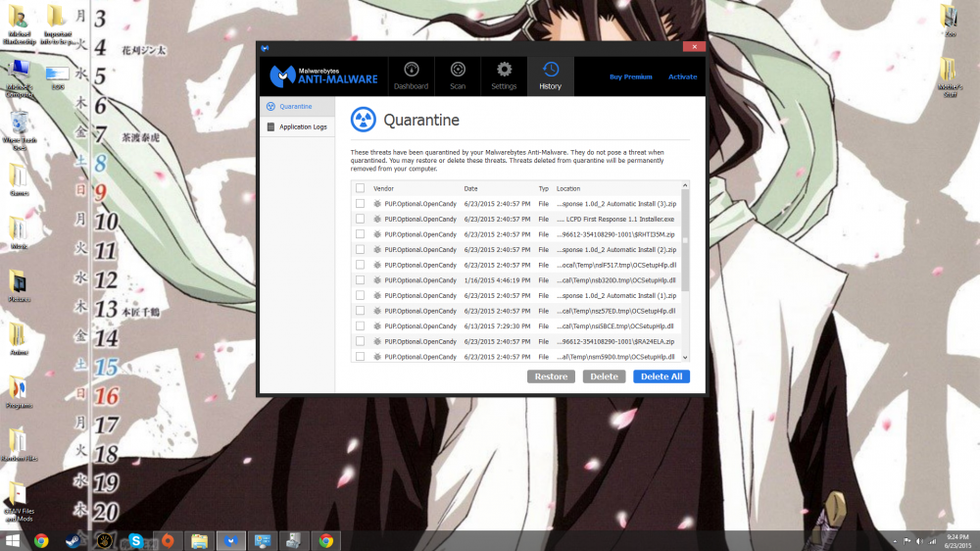Viewport: 980px width, 551px height.
Task: Open File Explorer from the taskbar
Action: click(x=199, y=541)
